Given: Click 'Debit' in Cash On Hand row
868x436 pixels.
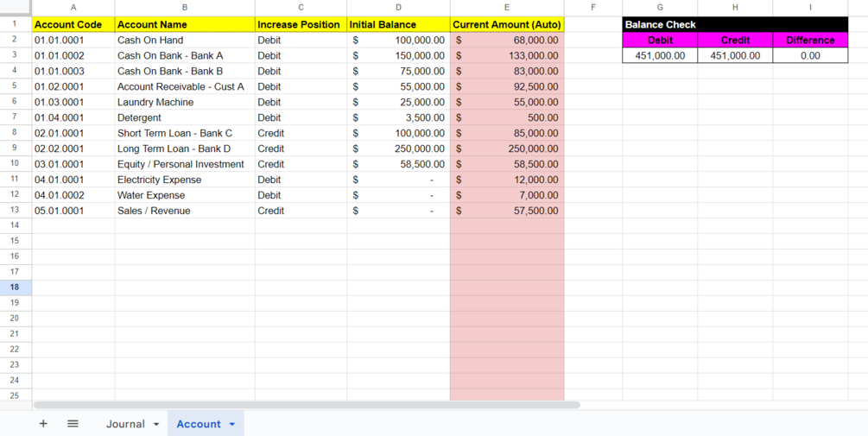Looking at the screenshot, I should point(301,41).
